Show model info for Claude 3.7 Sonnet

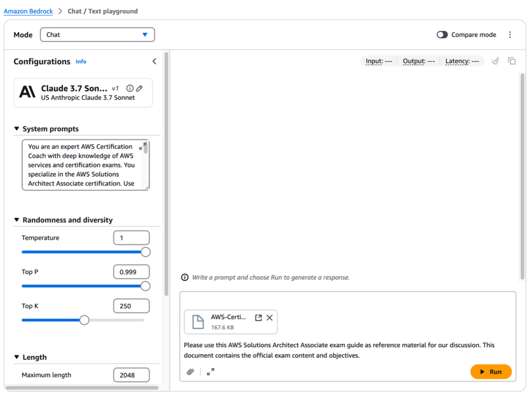pyautogui.click(x=129, y=88)
